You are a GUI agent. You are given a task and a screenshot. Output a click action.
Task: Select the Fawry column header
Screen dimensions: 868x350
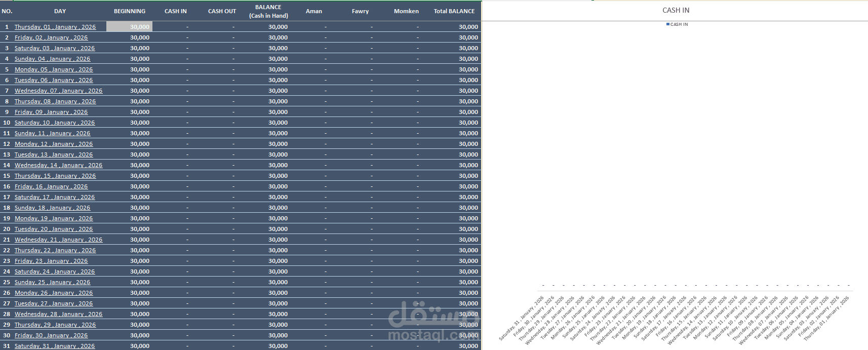click(x=360, y=11)
